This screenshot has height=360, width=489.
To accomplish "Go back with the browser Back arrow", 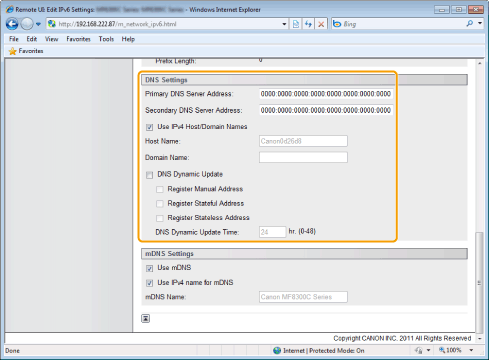I will [x=12, y=24].
